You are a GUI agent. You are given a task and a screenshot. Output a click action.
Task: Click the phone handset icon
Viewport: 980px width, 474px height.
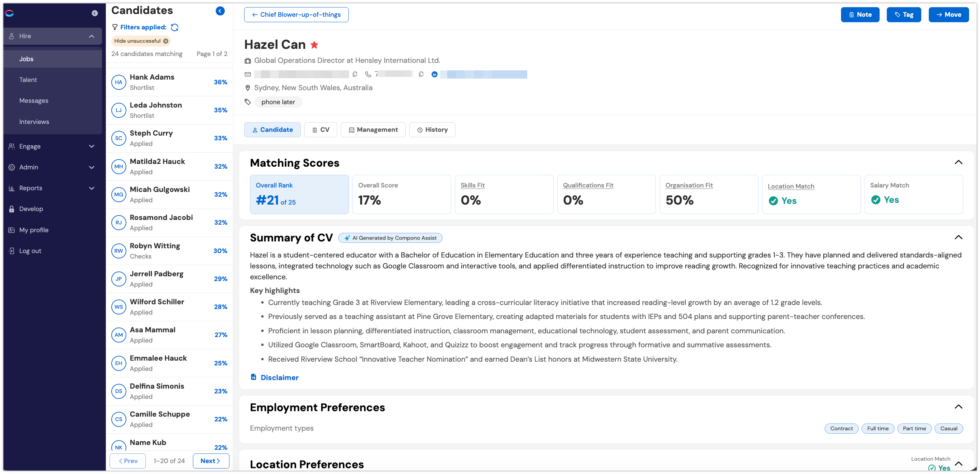368,74
